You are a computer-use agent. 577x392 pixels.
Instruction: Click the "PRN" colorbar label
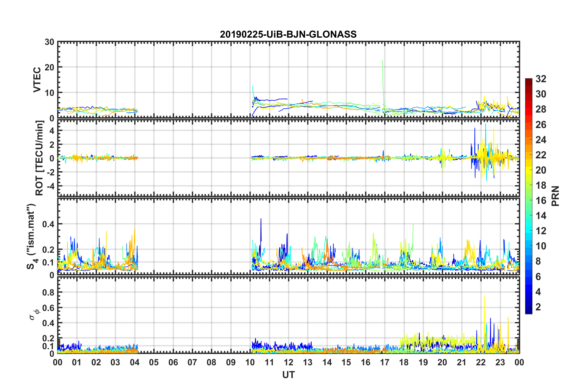(x=555, y=196)
